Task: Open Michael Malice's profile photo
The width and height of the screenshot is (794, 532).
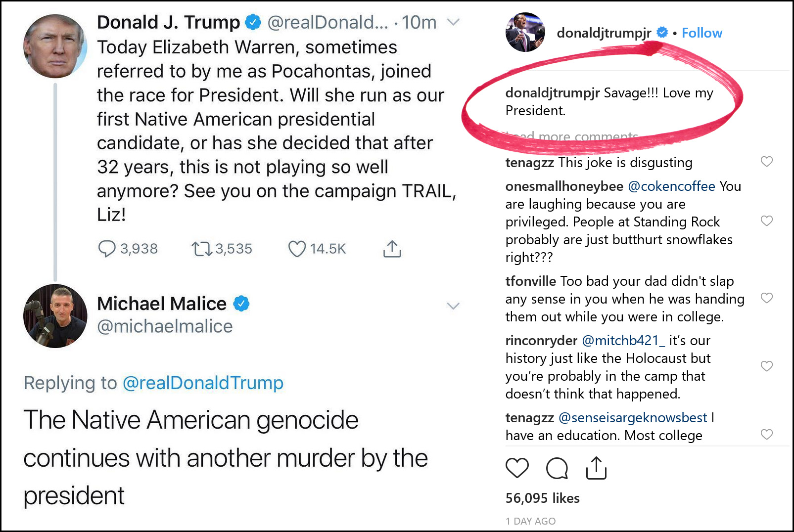Action: pos(55,316)
